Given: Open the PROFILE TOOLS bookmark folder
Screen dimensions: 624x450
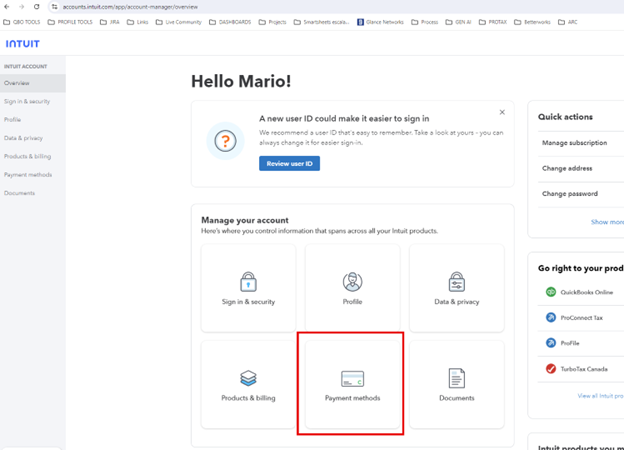Looking at the screenshot, I should 70,22.
